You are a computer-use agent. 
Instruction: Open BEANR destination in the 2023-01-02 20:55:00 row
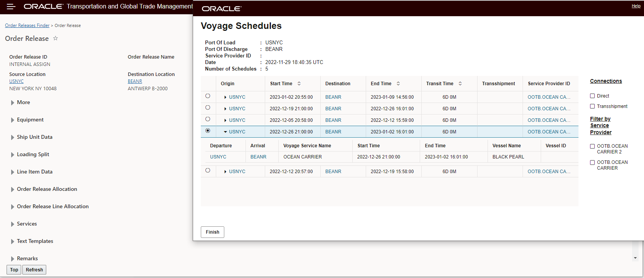[333, 97]
